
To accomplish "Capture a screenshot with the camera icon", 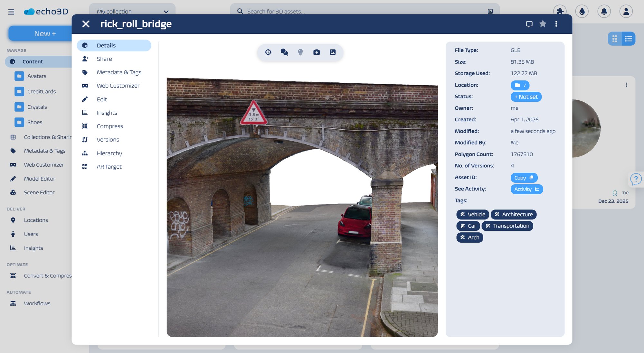I will 317,52.
